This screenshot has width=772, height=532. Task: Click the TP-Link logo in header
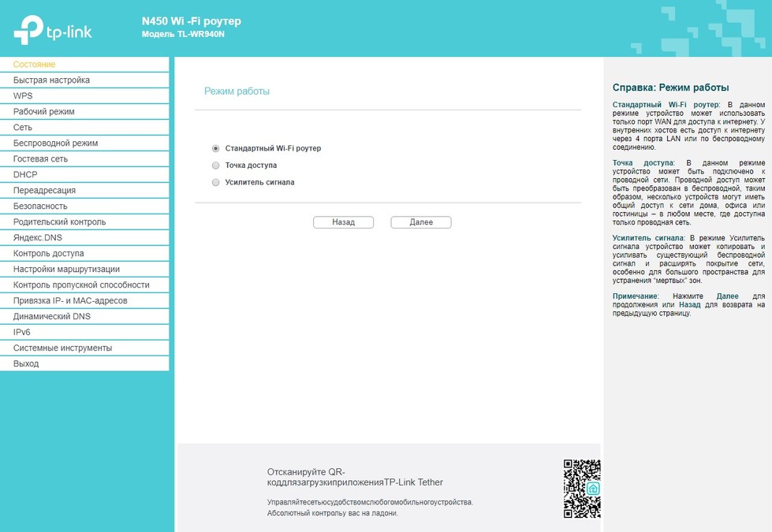tap(54, 29)
